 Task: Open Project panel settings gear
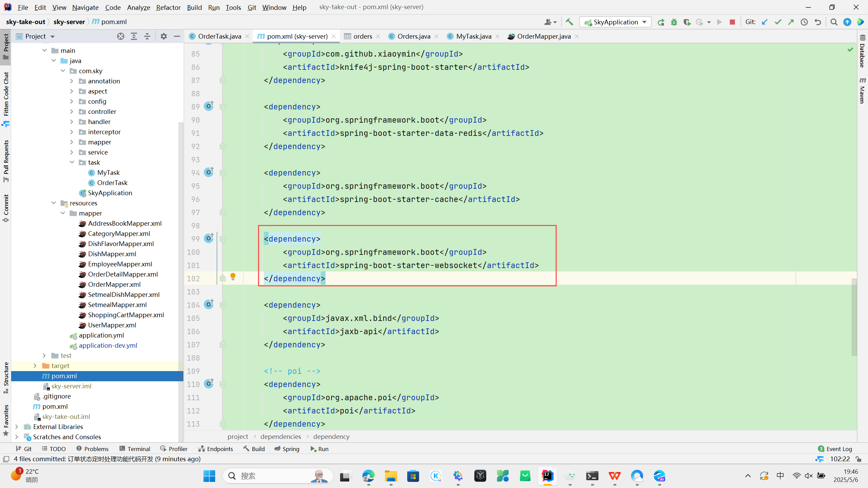coord(164,36)
